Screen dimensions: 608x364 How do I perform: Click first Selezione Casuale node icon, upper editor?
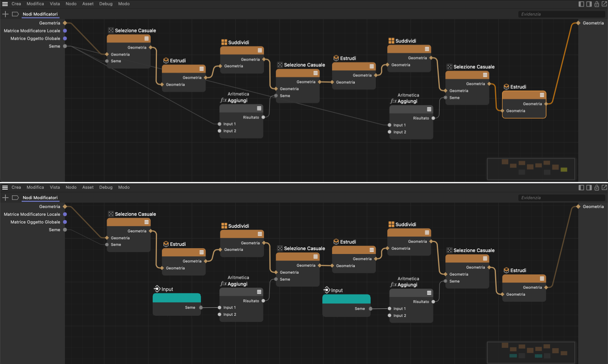point(111,30)
